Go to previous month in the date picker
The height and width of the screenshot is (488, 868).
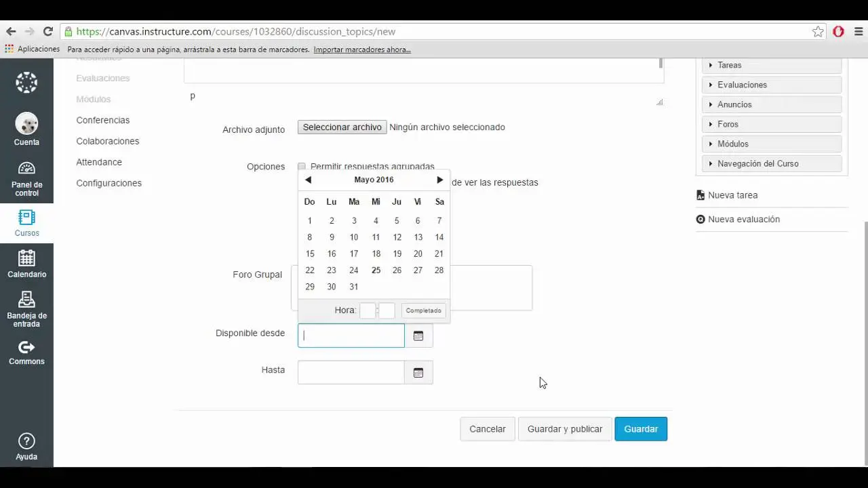[308, 180]
